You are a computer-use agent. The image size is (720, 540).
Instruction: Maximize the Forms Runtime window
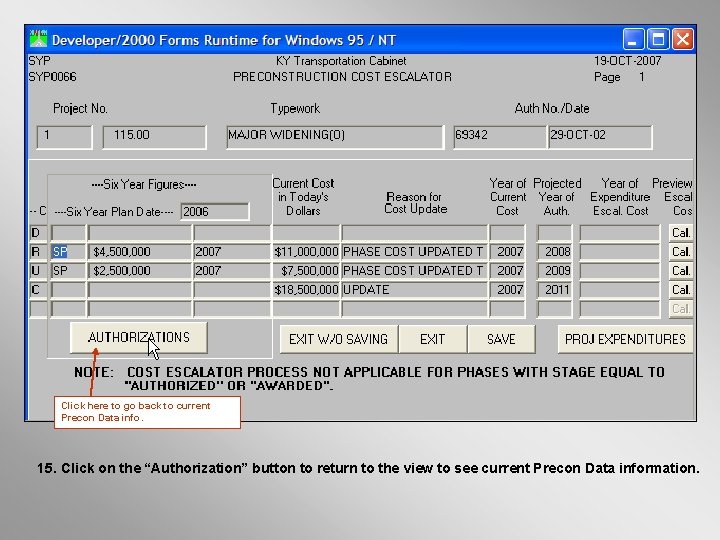tap(658, 39)
